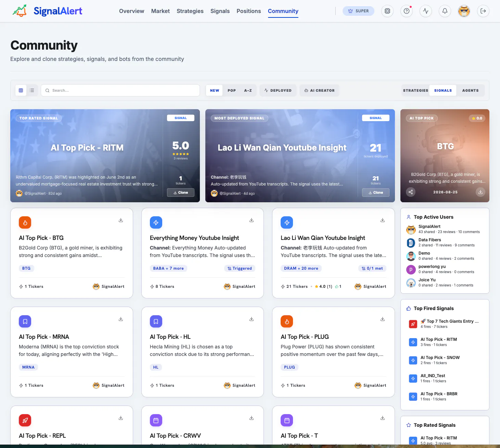Click the thumbs-up count on Lao Li card

point(338,286)
